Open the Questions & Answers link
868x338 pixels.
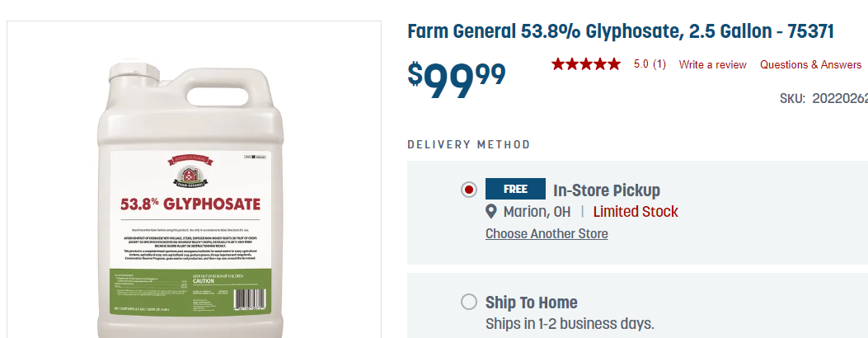click(x=810, y=64)
